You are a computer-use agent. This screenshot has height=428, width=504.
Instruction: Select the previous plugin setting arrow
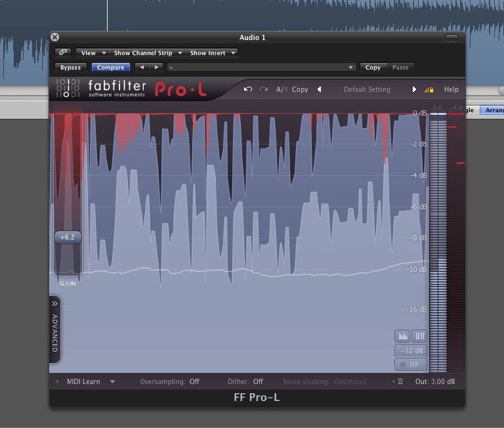tap(142, 67)
